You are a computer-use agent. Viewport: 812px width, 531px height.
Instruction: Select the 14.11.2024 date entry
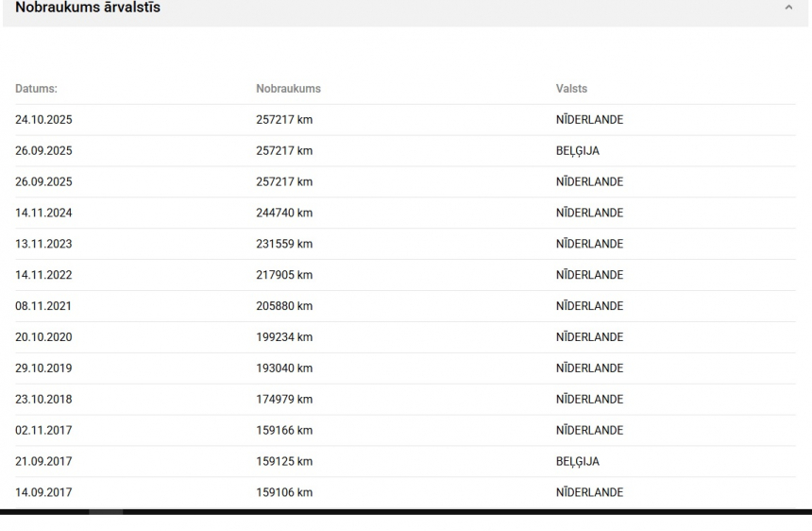click(x=43, y=214)
